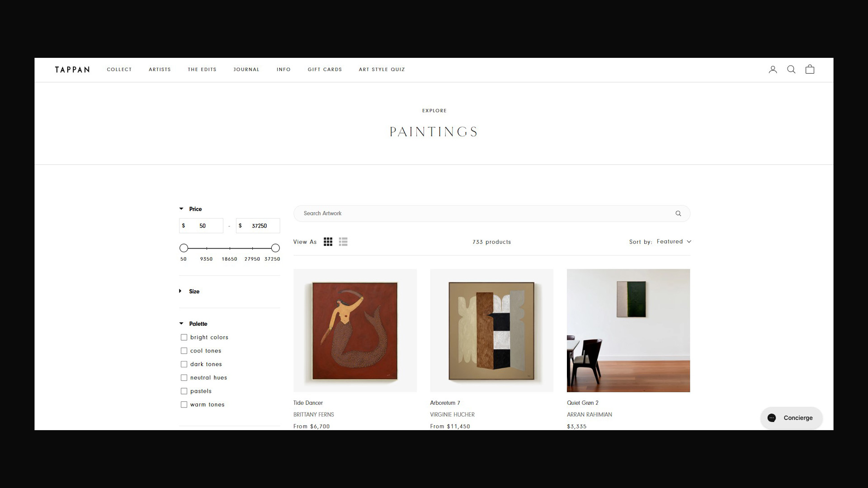Check the bright colors palette filter
This screenshot has width=868, height=488.
184,338
